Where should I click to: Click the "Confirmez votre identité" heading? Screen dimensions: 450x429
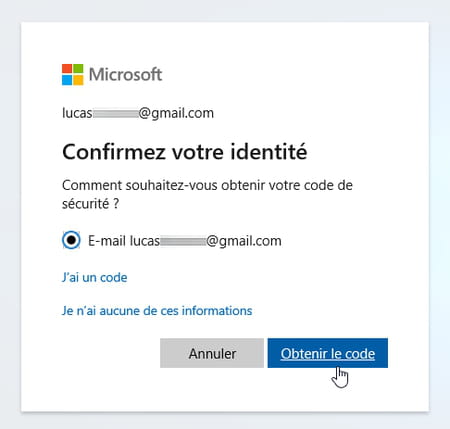point(185,152)
